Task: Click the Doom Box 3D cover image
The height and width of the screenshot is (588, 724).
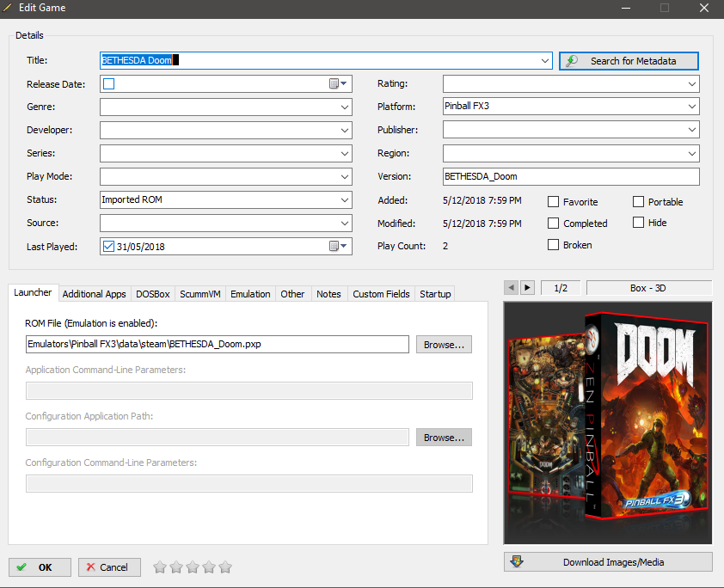Action: pos(608,423)
